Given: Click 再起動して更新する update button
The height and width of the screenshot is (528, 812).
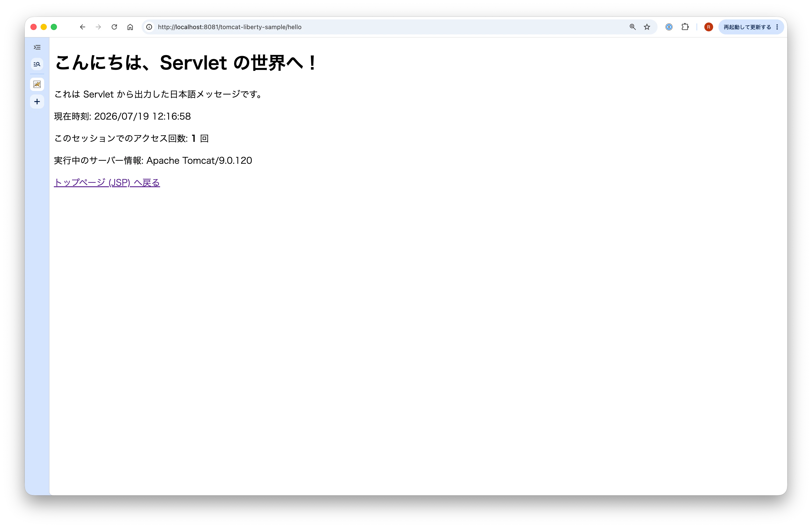Looking at the screenshot, I should point(747,27).
